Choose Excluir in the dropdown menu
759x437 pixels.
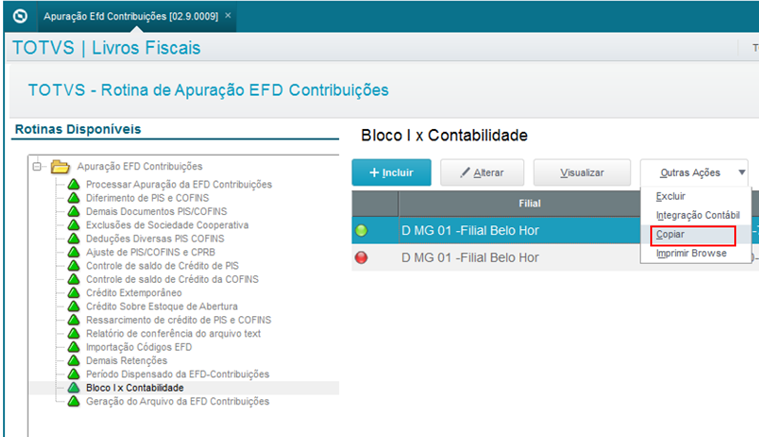coord(671,197)
